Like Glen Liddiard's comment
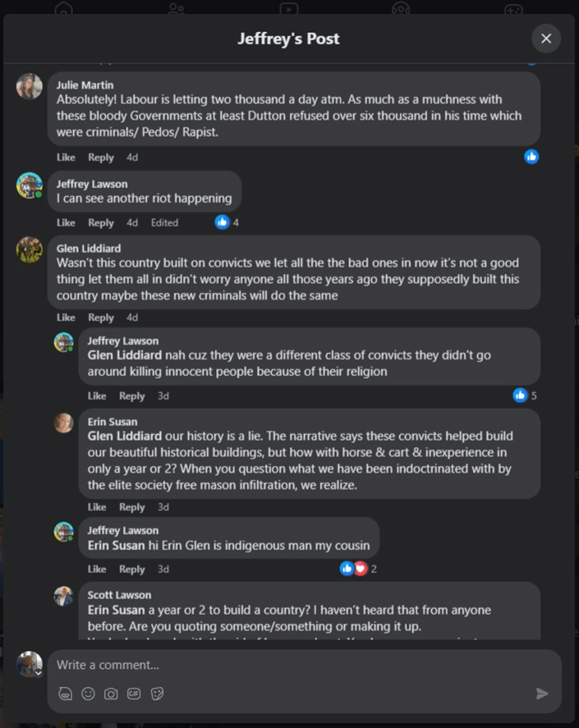 pos(65,317)
